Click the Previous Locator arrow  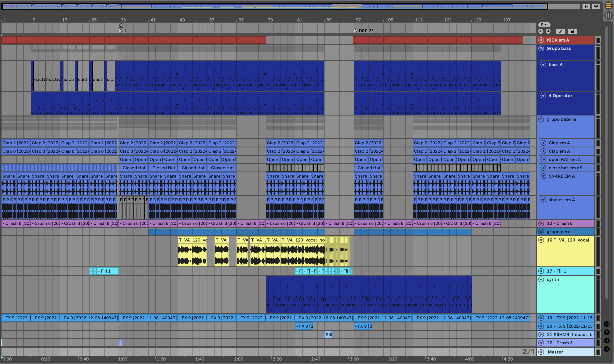pos(541,31)
